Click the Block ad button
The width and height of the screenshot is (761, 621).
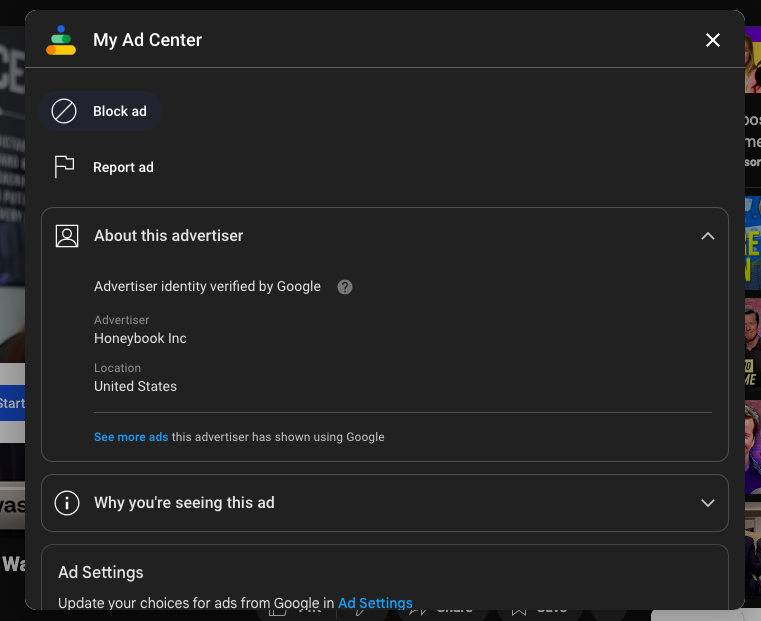[100, 111]
